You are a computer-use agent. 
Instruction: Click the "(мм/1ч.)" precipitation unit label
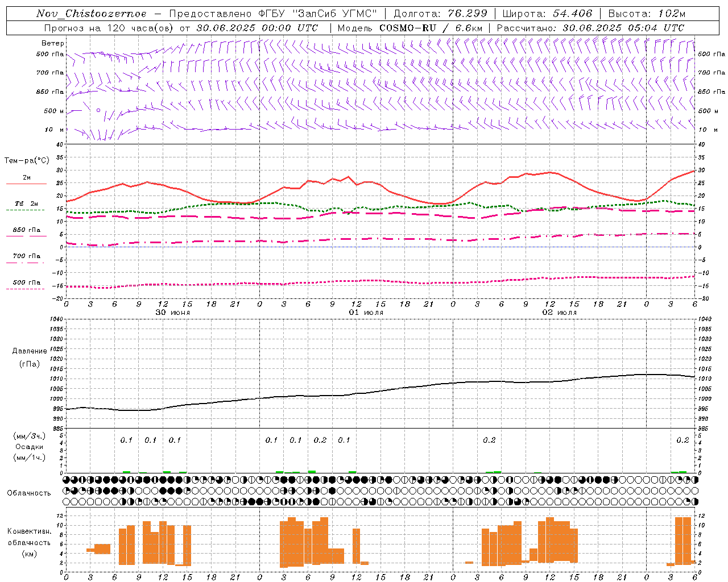tap(29, 458)
